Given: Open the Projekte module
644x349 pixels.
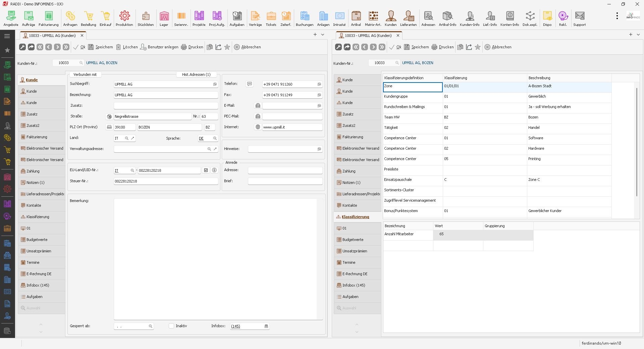Looking at the screenshot, I should 199,18.
